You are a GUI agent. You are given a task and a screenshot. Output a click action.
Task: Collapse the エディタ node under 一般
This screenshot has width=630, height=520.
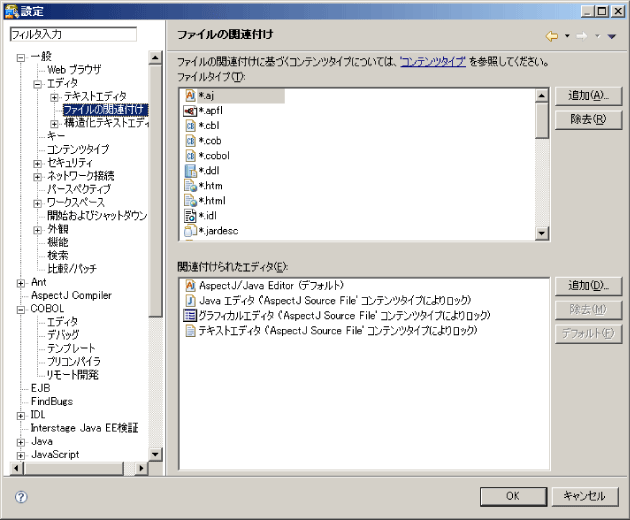[x=37, y=84]
